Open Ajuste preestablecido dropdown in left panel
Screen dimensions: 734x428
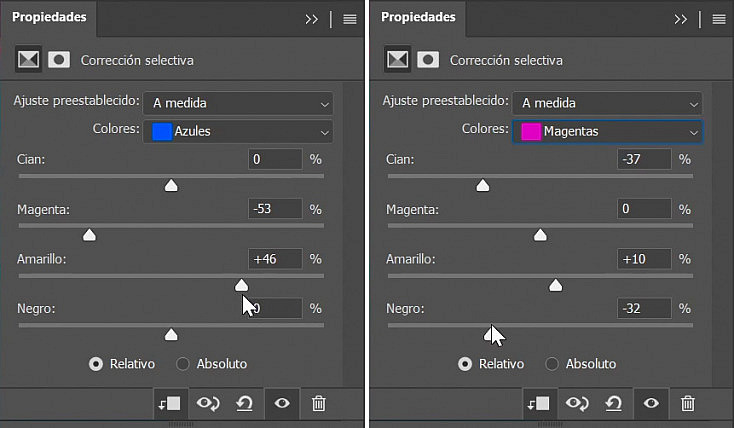tap(238, 103)
